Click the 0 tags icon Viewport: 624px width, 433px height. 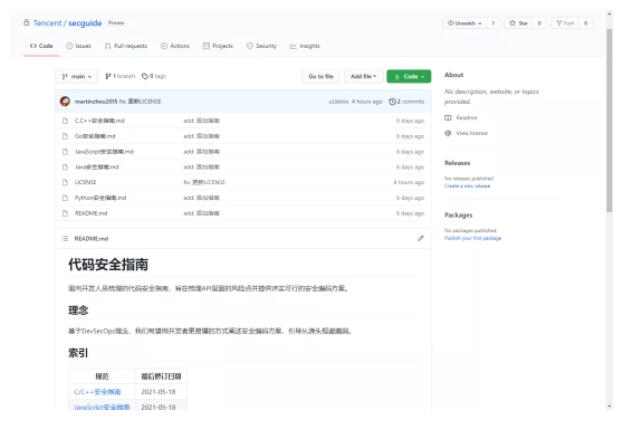(x=145, y=76)
